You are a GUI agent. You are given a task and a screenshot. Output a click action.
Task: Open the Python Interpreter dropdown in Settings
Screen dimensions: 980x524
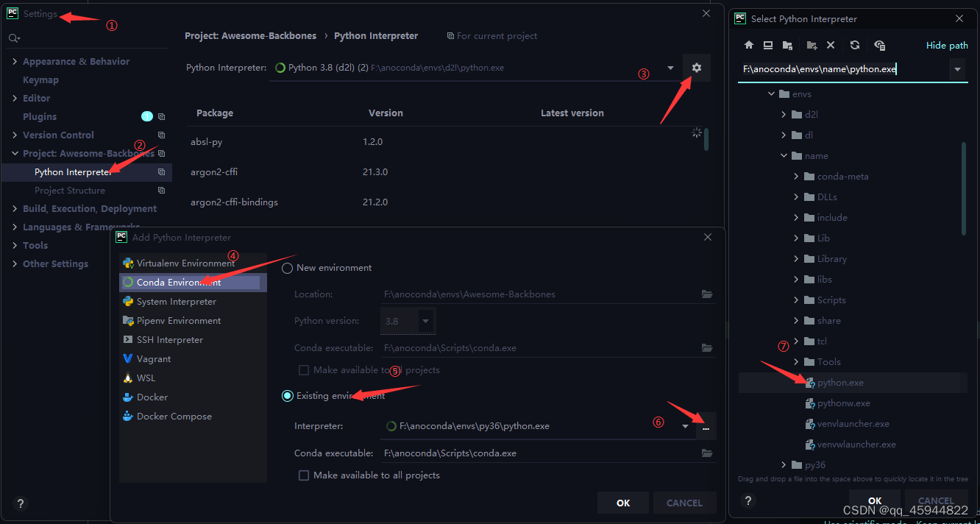click(x=670, y=68)
